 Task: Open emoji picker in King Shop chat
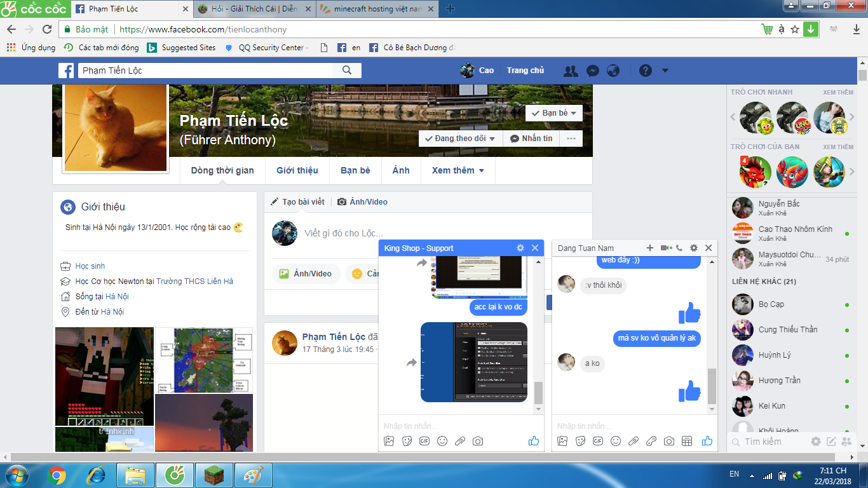[442, 441]
